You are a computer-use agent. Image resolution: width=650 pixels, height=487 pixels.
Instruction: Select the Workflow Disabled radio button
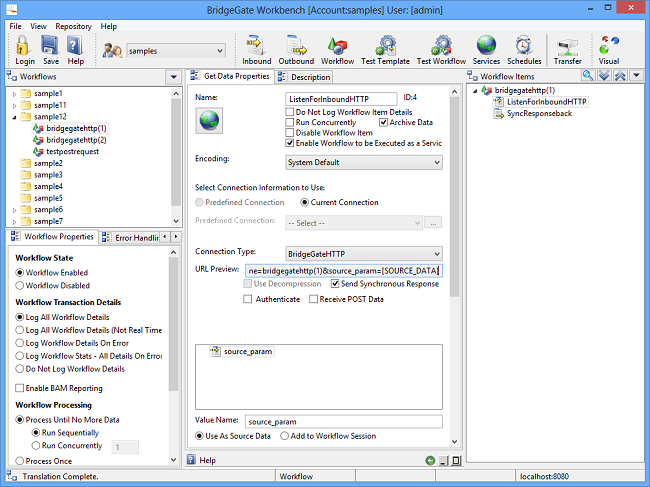pyautogui.click(x=21, y=285)
